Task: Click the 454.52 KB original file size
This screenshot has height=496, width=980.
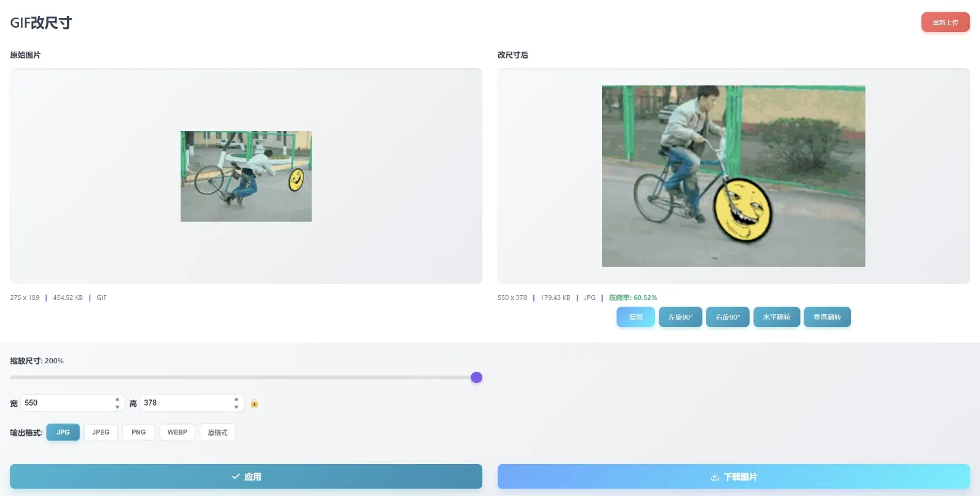Action: (68, 297)
